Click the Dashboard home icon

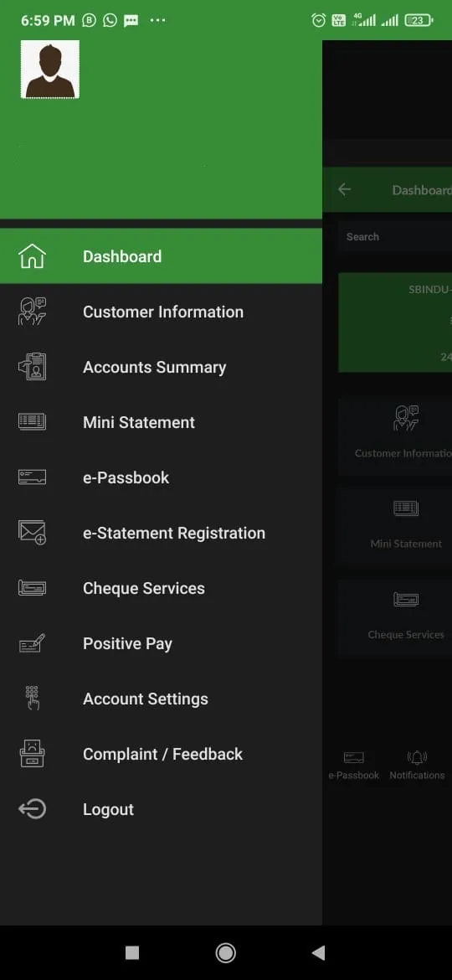pyautogui.click(x=32, y=256)
